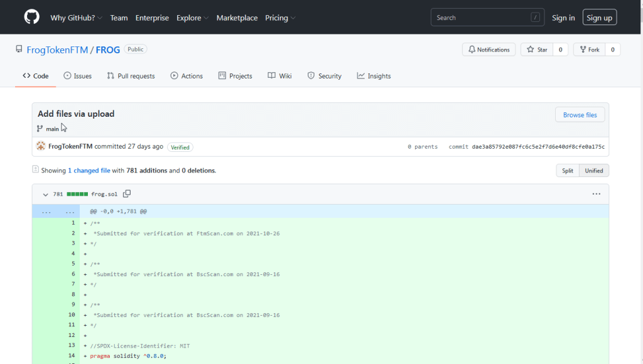Open the GitHub homepage logo
643x364 pixels.
[x=31, y=17]
